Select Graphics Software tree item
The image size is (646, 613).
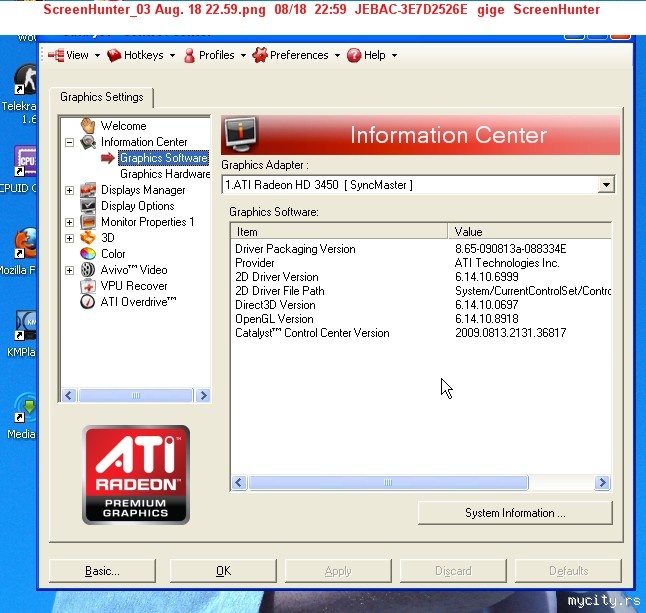point(164,158)
